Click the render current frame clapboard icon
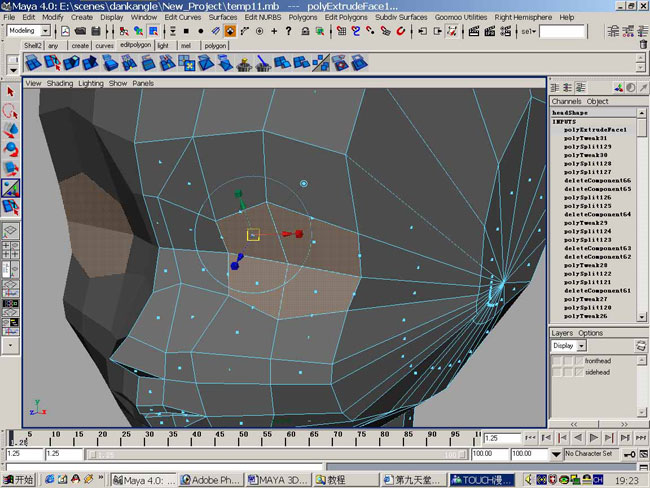650x488 pixels. 474,31
